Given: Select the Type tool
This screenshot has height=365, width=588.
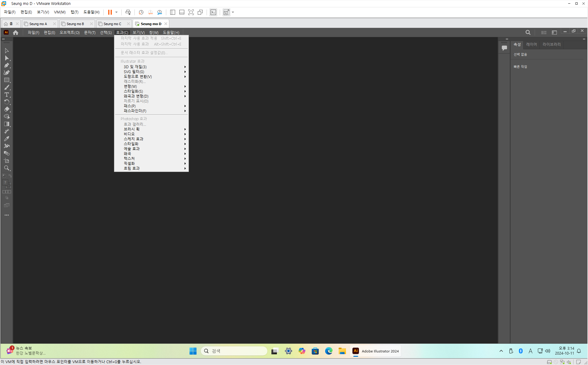Looking at the screenshot, I should [x=7, y=95].
